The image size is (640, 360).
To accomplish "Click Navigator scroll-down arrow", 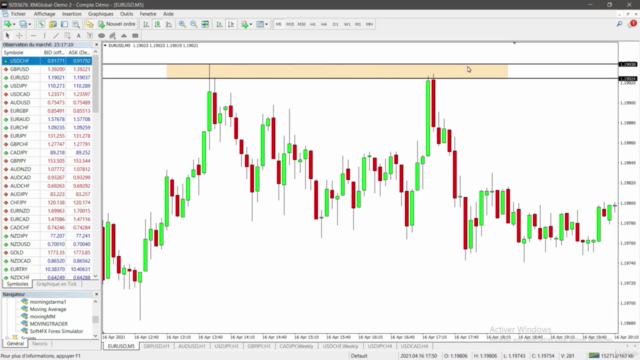I will click(x=96, y=336).
